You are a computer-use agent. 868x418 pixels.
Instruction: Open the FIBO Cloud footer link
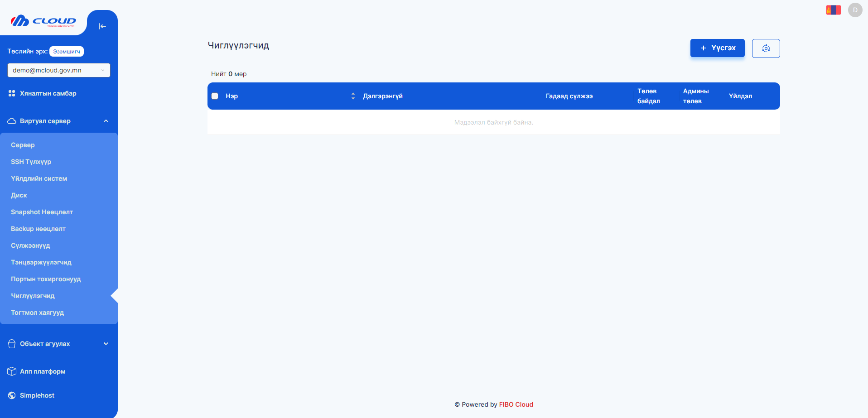click(516, 404)
